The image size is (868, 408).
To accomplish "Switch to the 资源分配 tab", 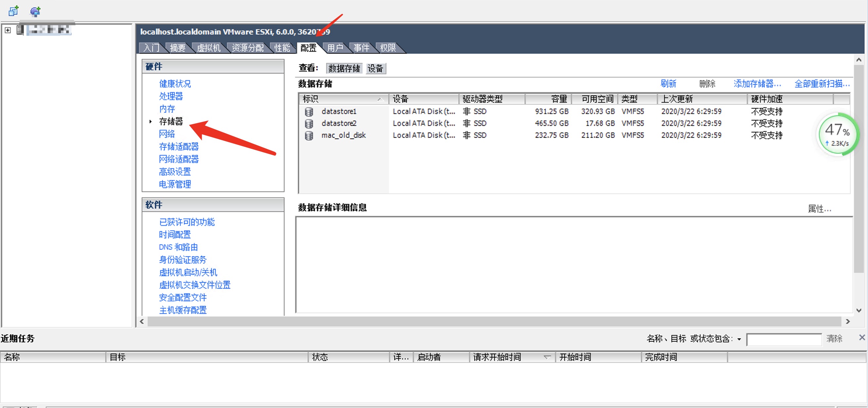I will 248,48.
